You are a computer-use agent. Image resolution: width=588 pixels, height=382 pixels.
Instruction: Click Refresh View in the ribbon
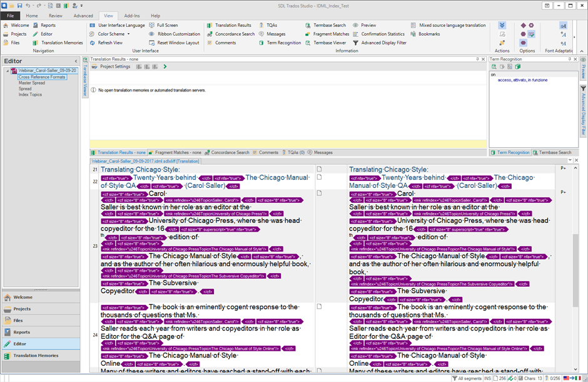click(x=106, y=43)
